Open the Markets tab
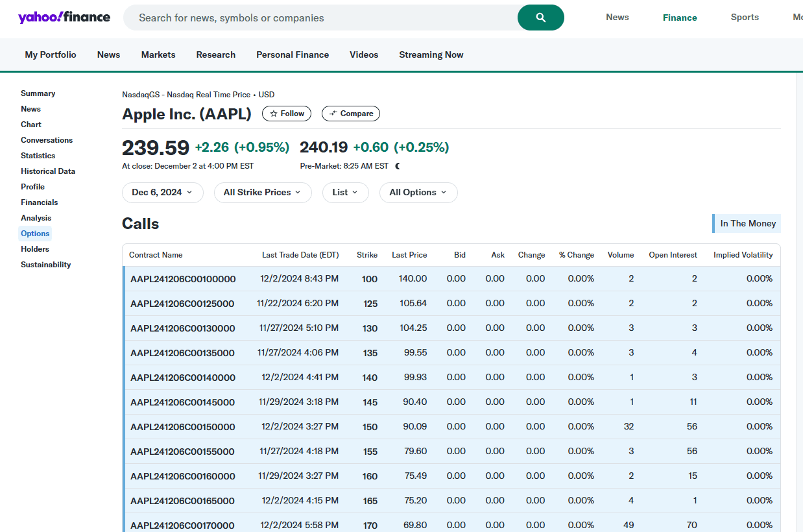The width and height of the screenshot is (803, 532). tap(158, 54)
